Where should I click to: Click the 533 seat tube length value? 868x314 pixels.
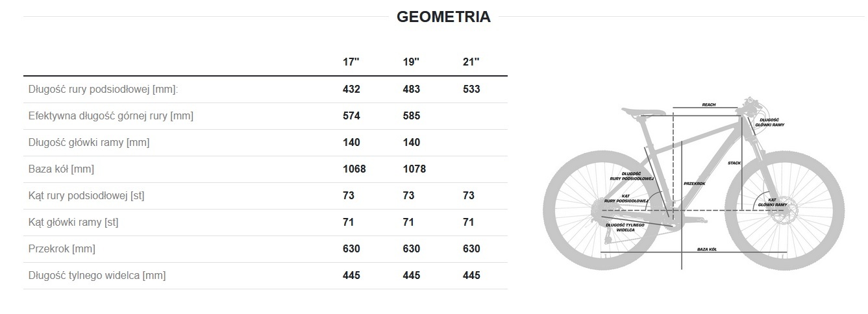471,90
